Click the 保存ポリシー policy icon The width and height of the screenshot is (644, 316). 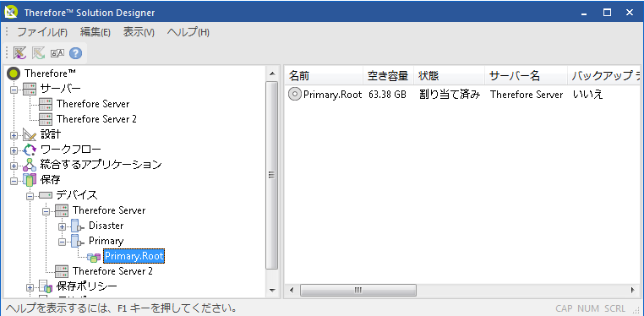coord(46,286)
